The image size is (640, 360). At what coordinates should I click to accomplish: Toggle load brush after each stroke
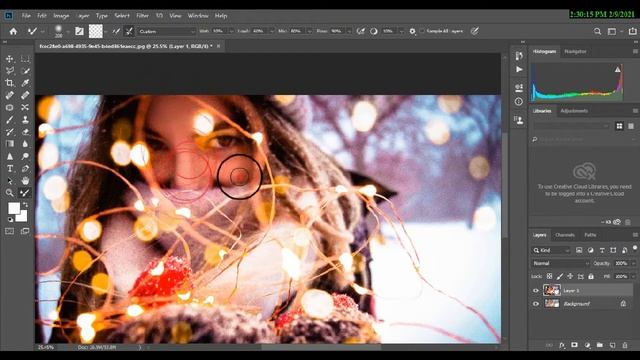tap(117, 31)
